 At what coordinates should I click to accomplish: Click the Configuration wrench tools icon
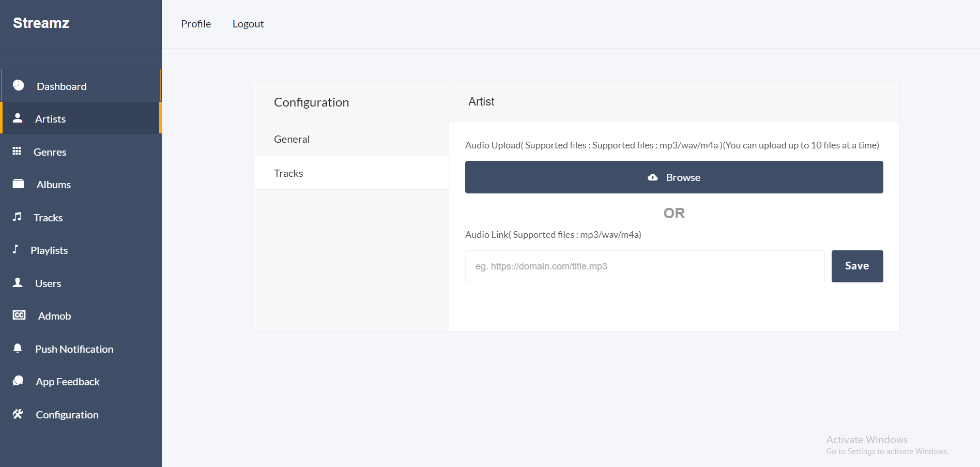click(18, 414)
